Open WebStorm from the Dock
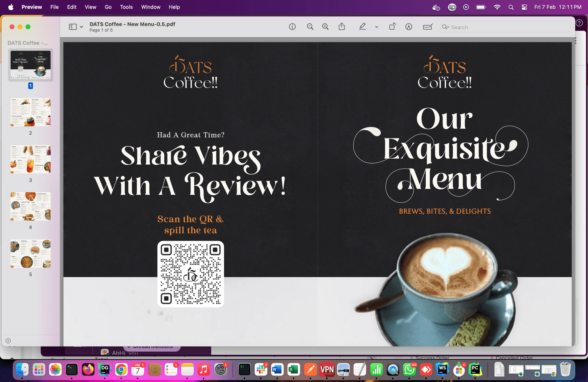588x382 pixels. tap(442, 369)
